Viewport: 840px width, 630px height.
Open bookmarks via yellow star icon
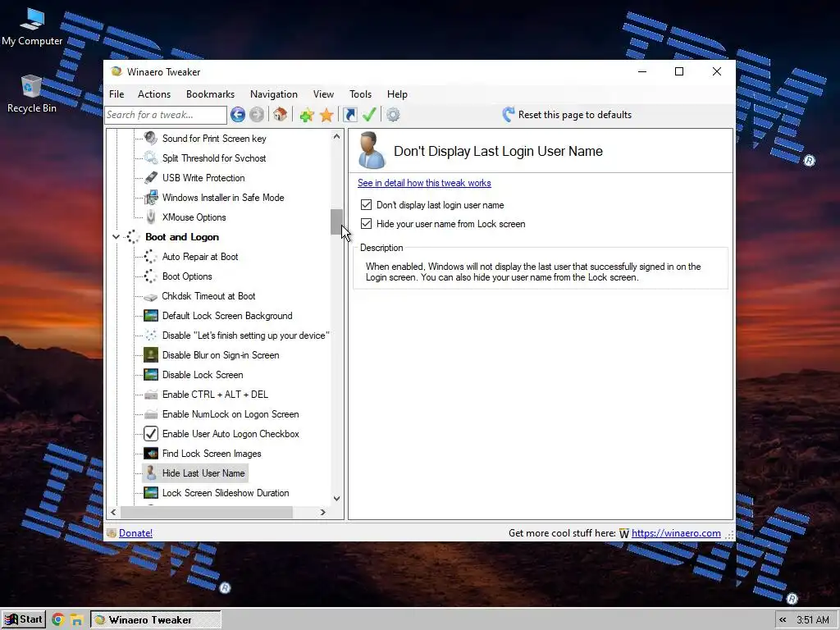[326, 115]
